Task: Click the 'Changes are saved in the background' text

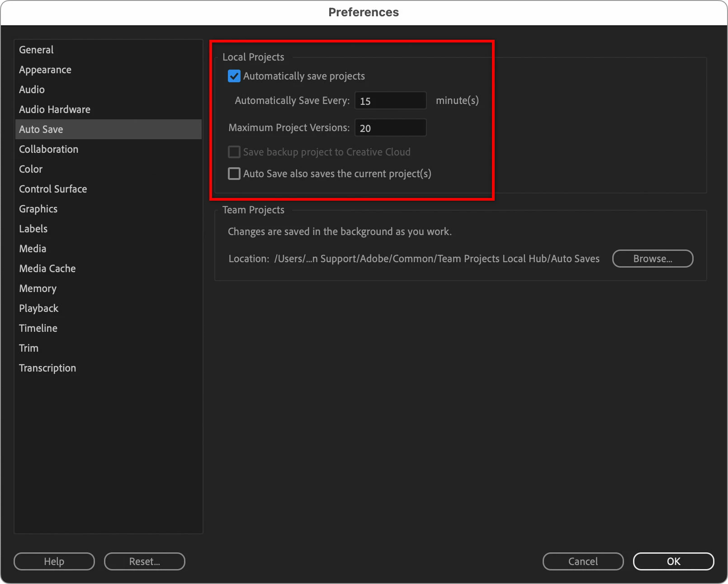Action: click(x=340, y=231)
